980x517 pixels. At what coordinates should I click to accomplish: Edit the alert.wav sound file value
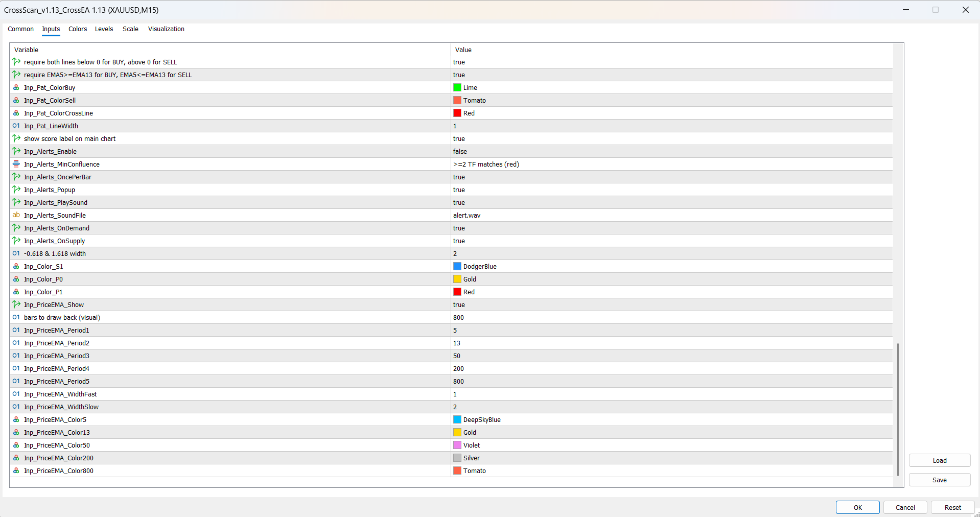[x=671, y=215]
